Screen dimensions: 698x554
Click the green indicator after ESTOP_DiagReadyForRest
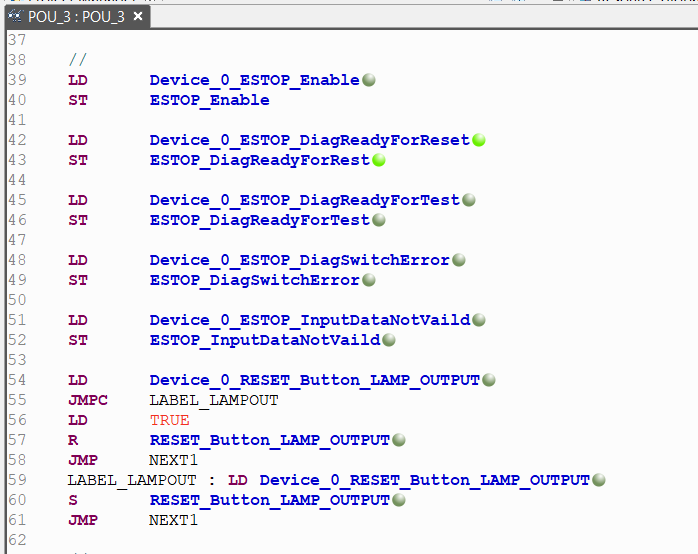[379, 160]
